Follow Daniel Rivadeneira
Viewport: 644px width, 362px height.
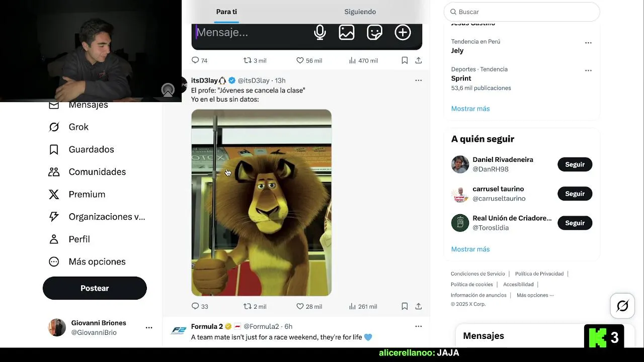point(575,164)
